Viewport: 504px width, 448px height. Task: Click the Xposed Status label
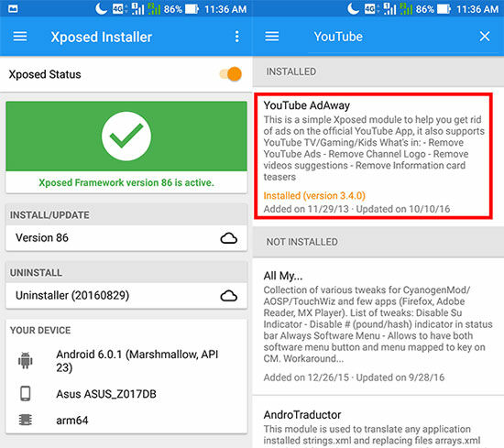[x=45, y=74]
